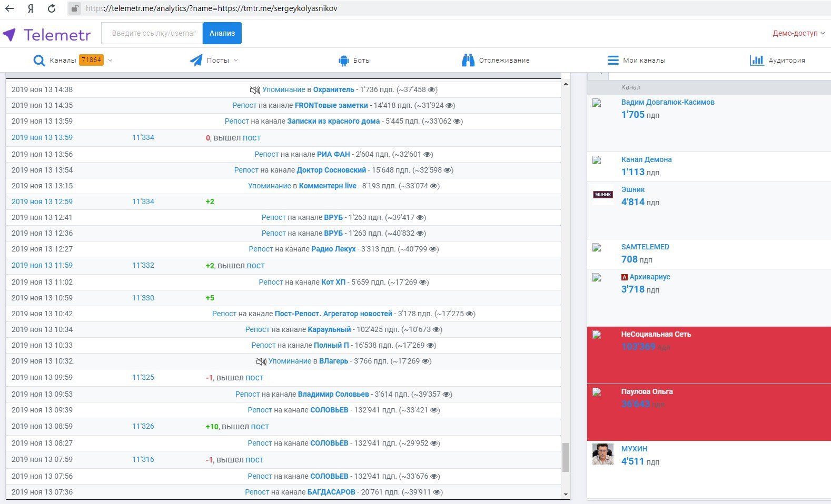Open the Каналы menu label
This screenshot has height=504, width=831.
coord(63,61)
